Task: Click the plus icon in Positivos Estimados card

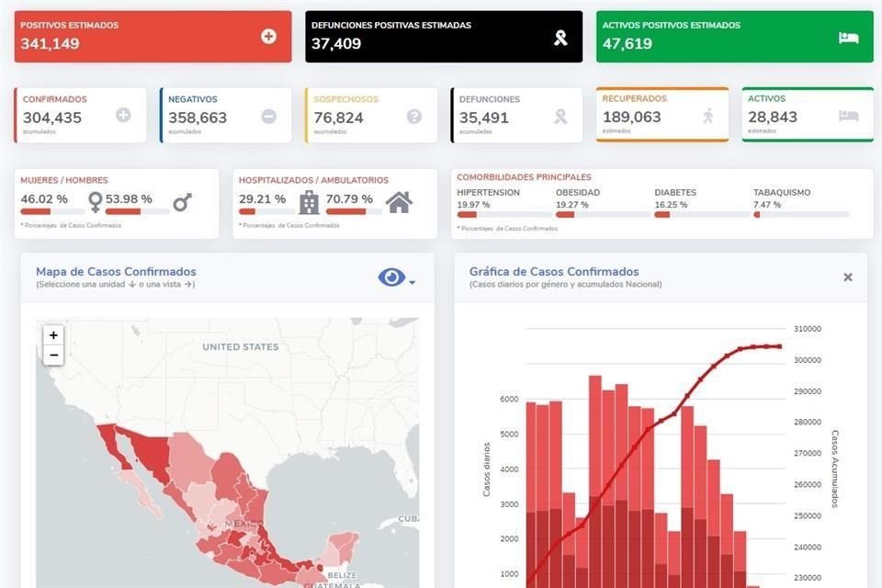Action: (x=269, y=37)
